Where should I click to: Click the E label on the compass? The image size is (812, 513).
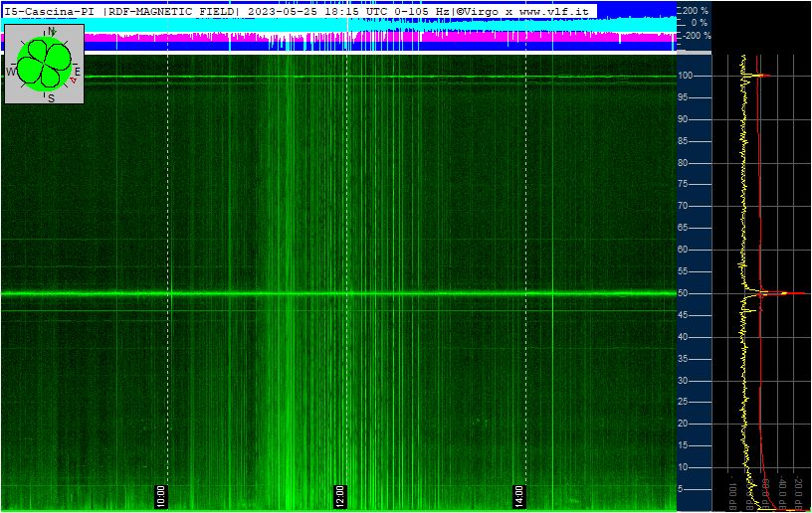tap(78, 72)
